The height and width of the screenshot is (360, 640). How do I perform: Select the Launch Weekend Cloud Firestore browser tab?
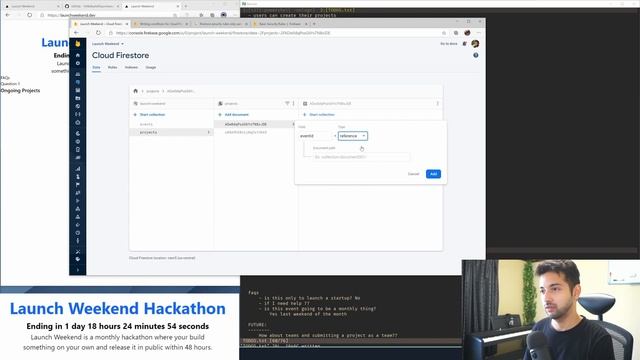(100, 24)
